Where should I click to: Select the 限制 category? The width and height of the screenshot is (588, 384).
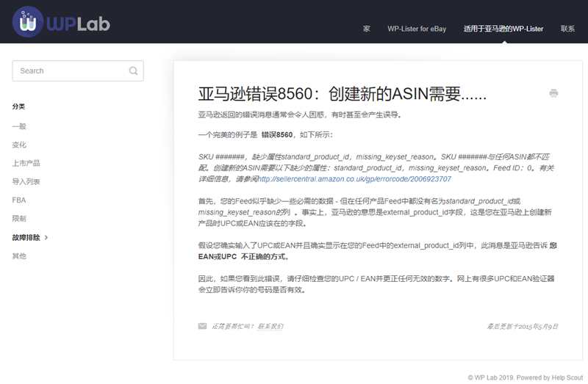pyautogui.click(x=19, y=218)
